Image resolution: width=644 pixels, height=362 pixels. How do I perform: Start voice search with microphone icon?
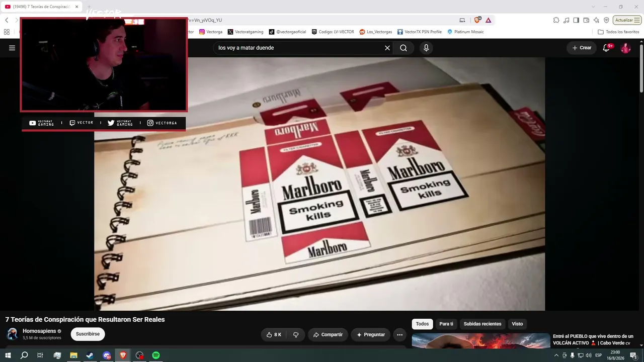pos(426,48)
